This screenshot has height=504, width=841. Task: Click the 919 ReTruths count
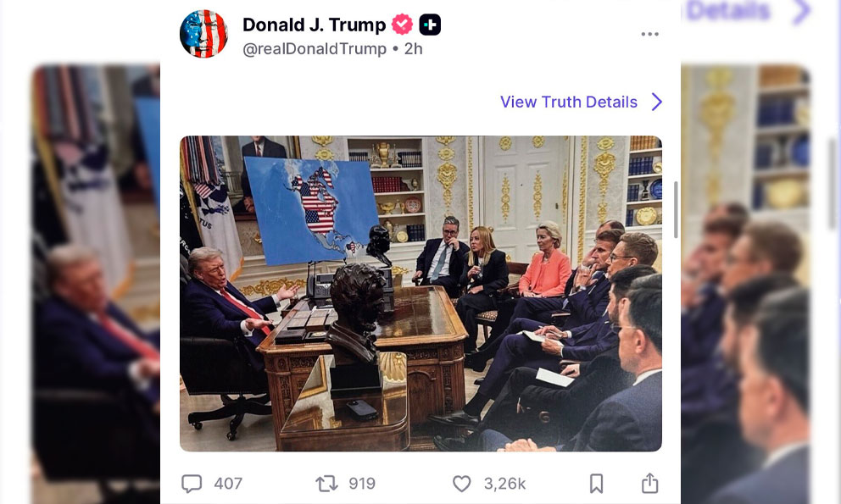[362, 484]
